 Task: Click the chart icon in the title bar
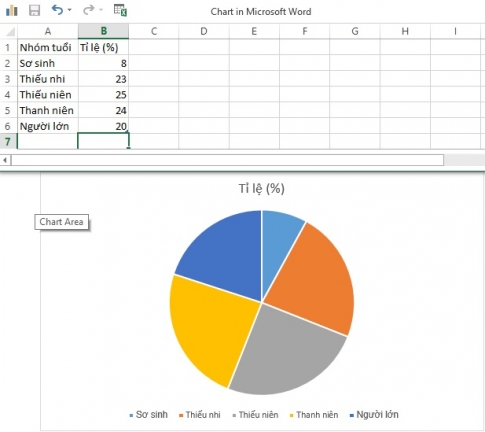click(11, 10)
